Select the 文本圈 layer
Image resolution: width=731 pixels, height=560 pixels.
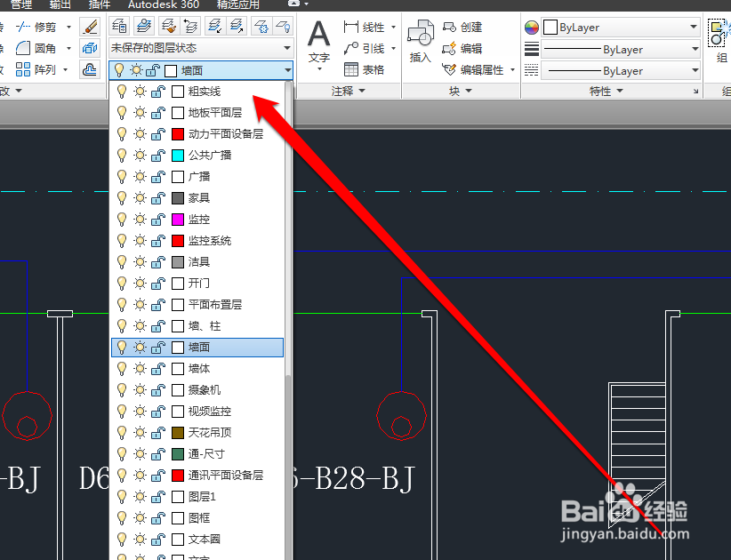(x=197, y=540)
